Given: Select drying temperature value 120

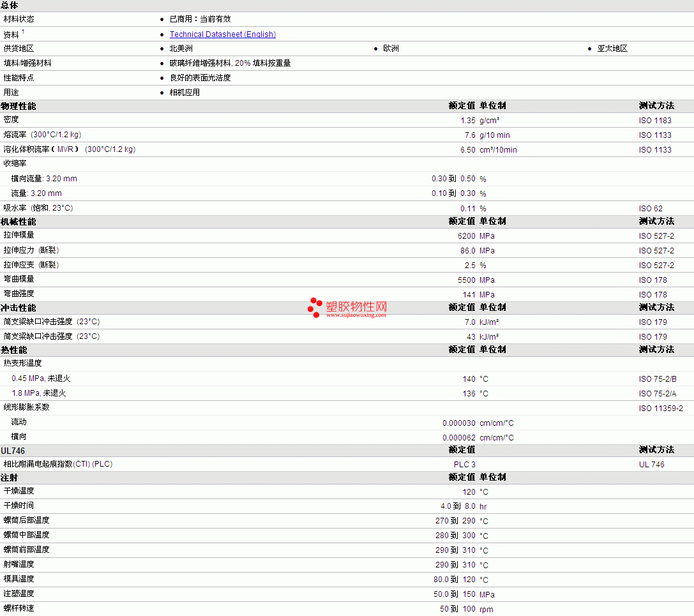Looking at the screenshot, I should pos(469,492).
